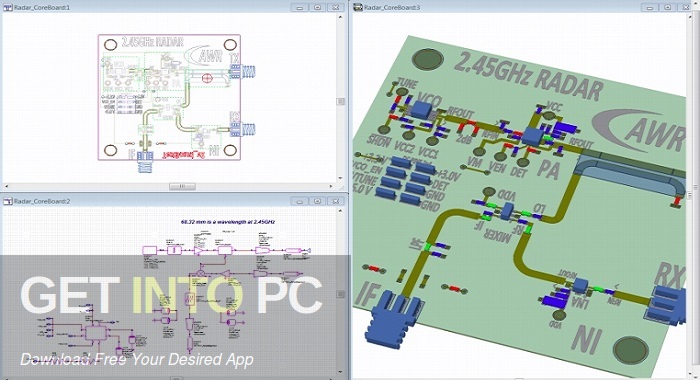This screenshot has height=380, width=700.
Task: Select the red crosshair marker in layout view
Action: (x=207, y=78)
